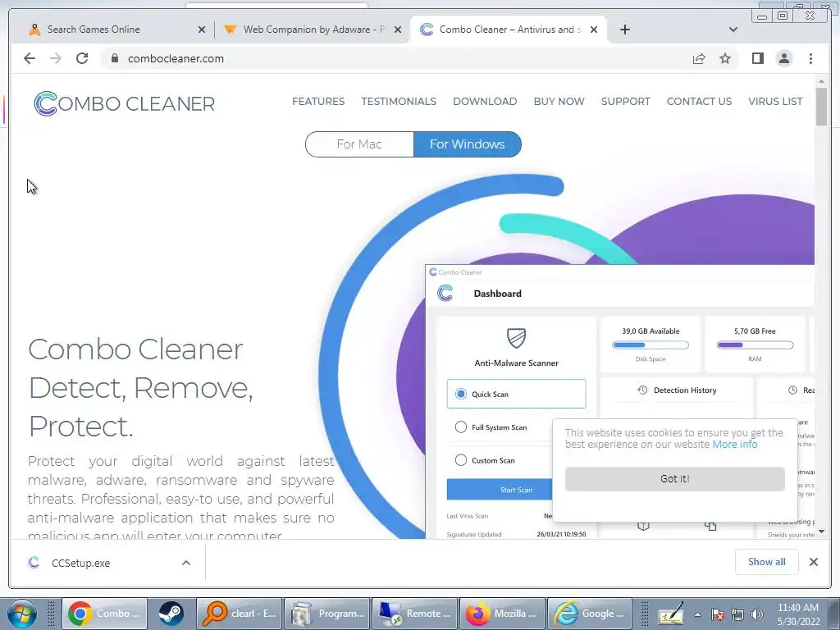Click the Detection History clock icon
Image resolution: width=840 pixels, height=630 pixels.
click(x=642, y=390)
